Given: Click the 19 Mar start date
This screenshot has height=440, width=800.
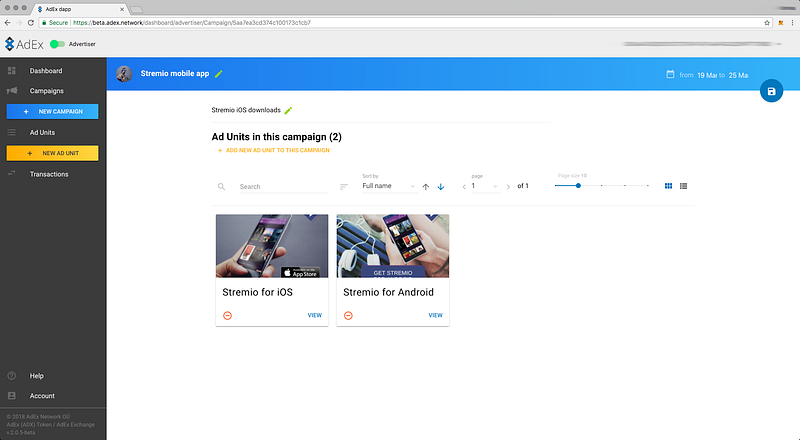Looking at the screenshot, I should pyautogui.click(x=707, y=75).
